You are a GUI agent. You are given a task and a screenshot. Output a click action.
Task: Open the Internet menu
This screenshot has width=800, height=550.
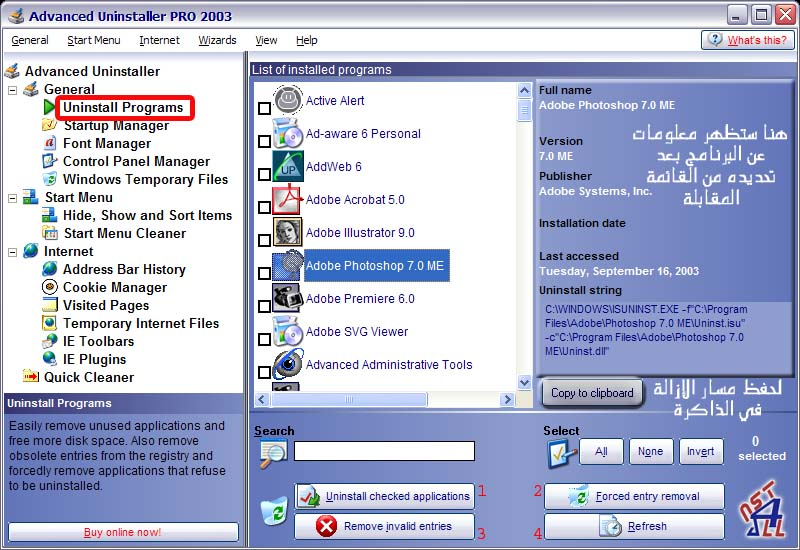[x=159, y=40]
